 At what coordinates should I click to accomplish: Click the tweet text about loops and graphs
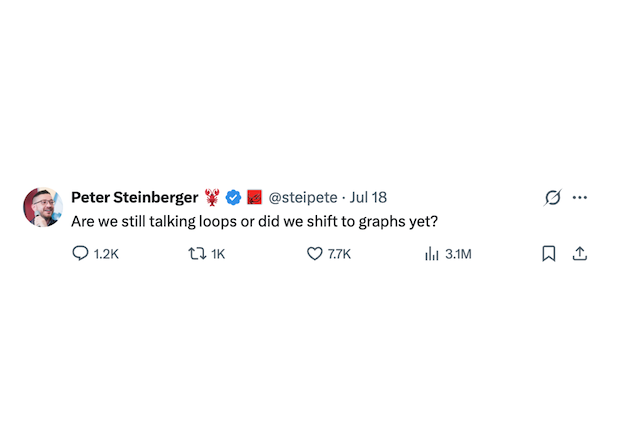(254, 222)
